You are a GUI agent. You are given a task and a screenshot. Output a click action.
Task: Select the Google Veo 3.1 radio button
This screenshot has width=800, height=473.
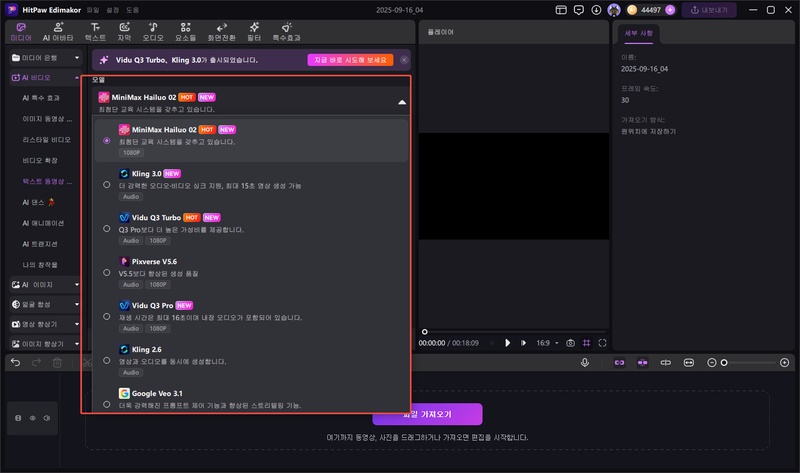pyautogui.click(x=107, y=404)
